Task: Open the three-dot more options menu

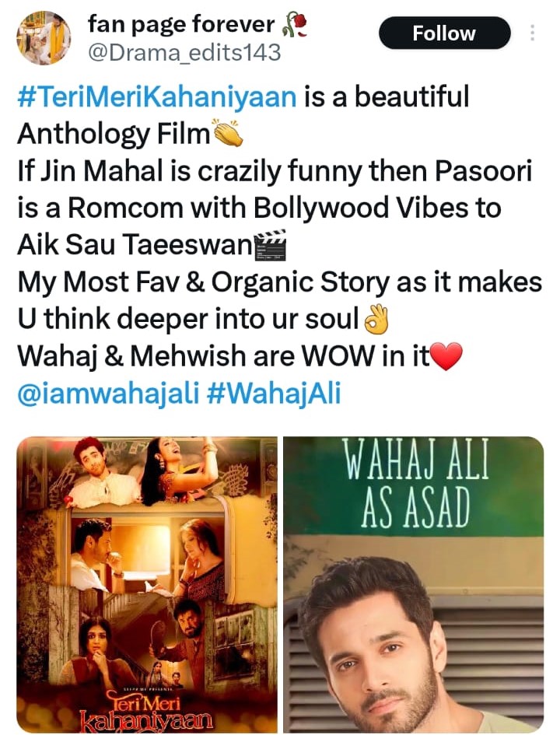Action: point(532,33)
